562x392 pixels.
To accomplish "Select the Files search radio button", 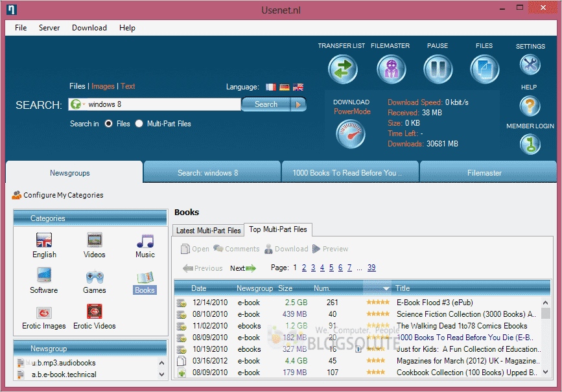I will click(x=108, y=124).
